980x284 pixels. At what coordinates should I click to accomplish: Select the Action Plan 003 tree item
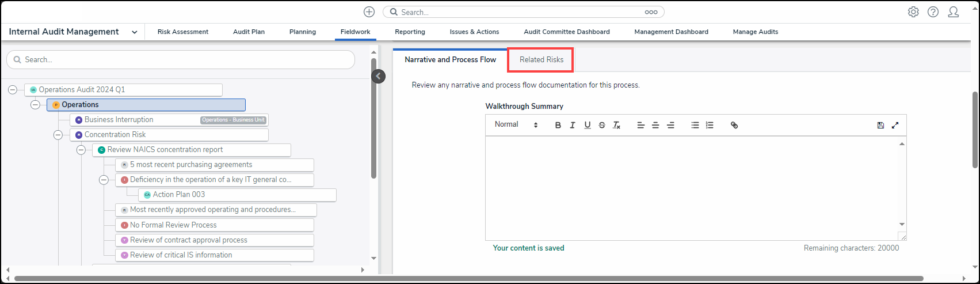click(179, 195)
